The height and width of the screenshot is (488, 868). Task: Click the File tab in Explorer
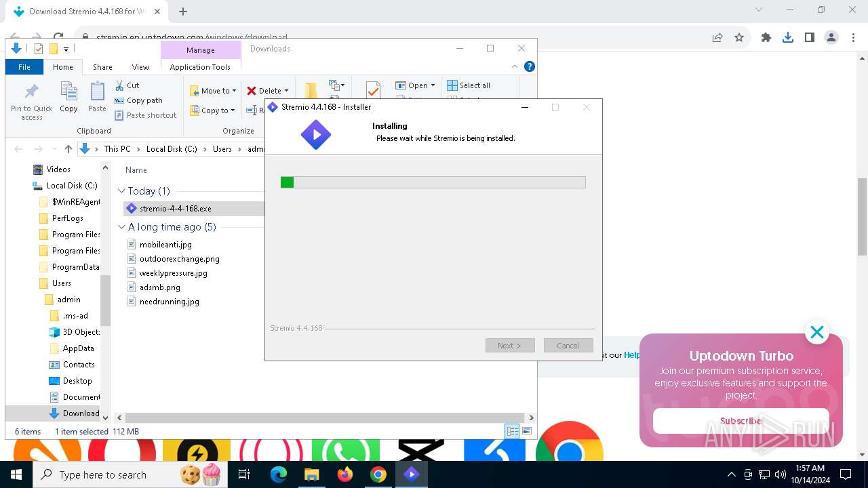pyautogui.click(x=24, y=67)
